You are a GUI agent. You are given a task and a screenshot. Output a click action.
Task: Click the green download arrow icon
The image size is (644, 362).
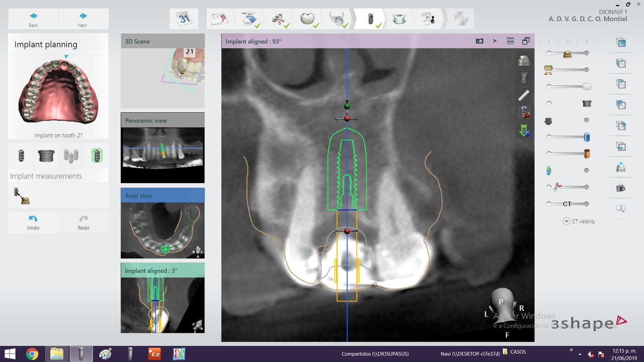click(524, 131)
